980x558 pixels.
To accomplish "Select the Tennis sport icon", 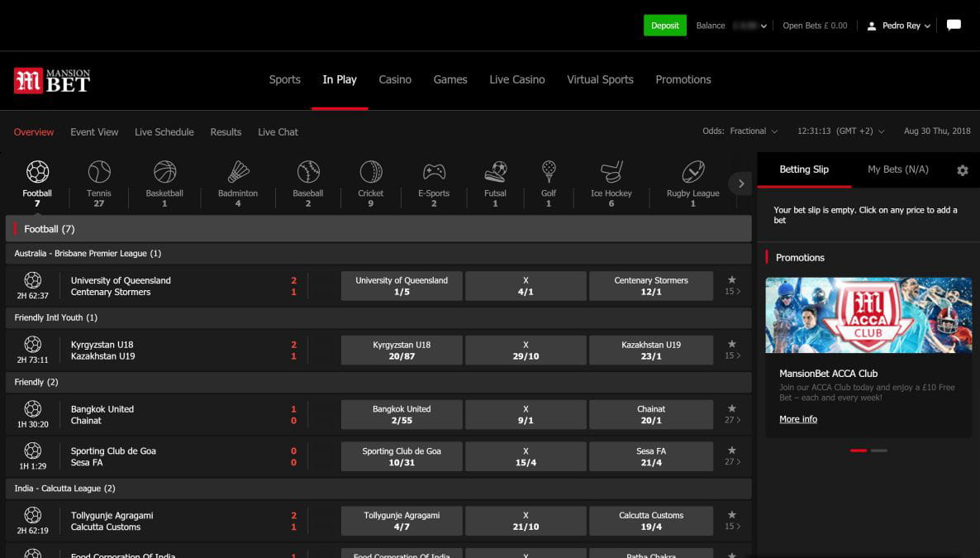I will point(99,171).
